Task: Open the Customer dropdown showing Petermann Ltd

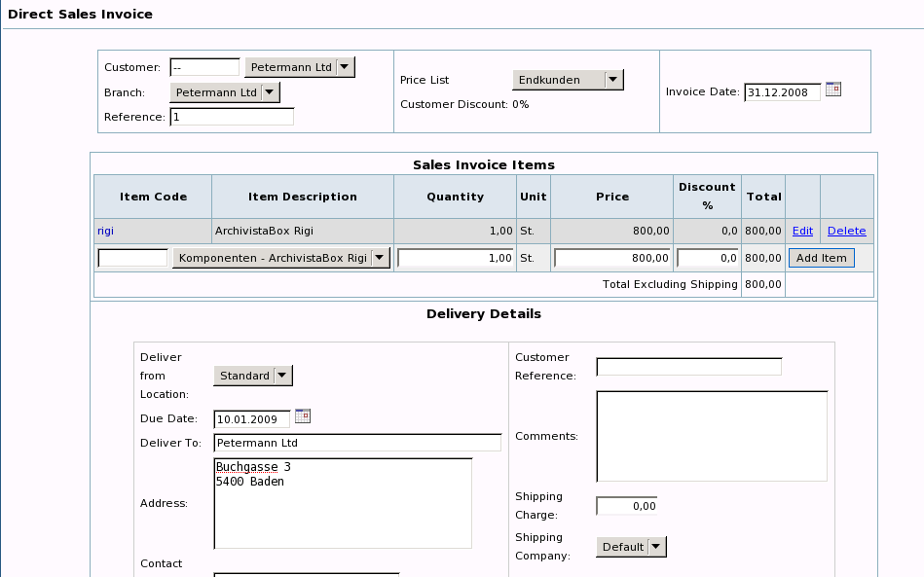Action: point(300,67)
